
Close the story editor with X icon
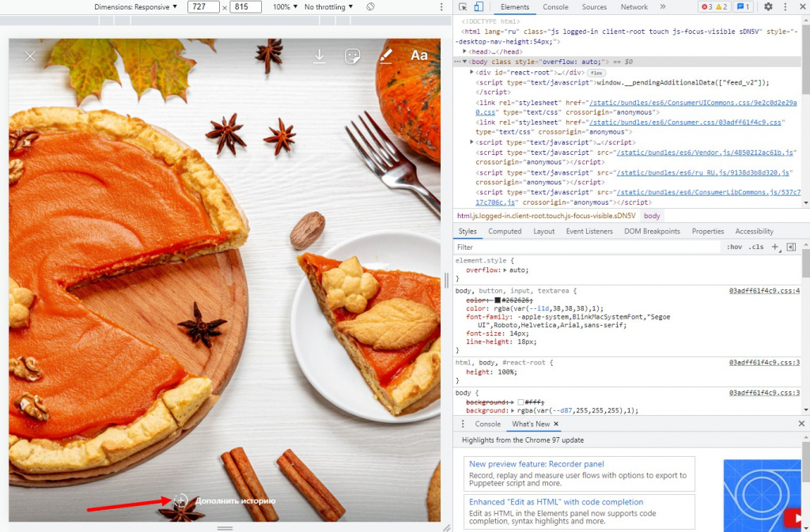(x=30, y=55)
